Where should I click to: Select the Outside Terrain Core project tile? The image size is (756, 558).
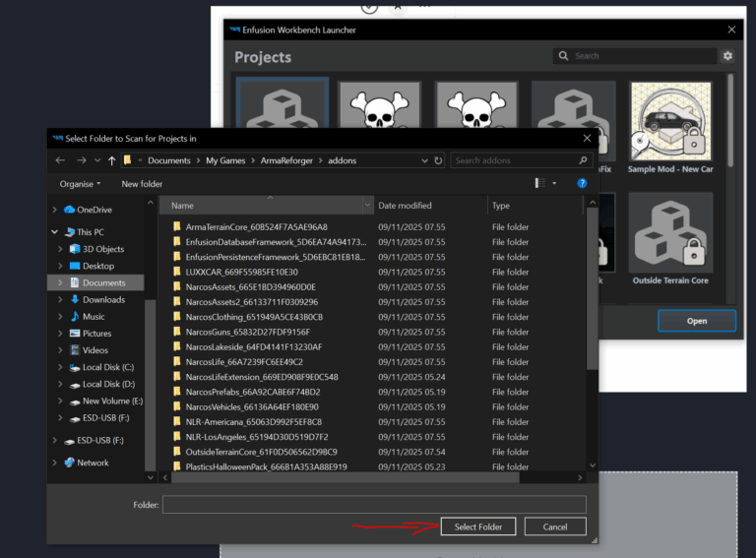(x=669, y=232)
